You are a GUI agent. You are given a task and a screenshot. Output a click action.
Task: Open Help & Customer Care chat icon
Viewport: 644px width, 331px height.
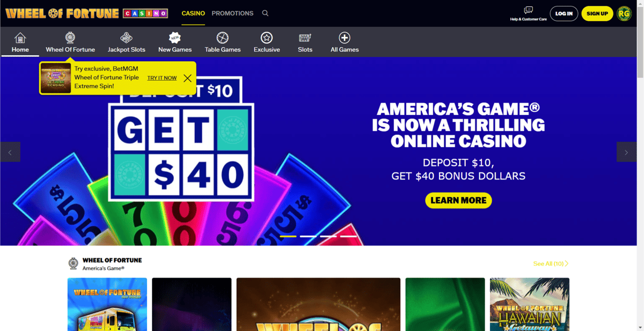529,10
